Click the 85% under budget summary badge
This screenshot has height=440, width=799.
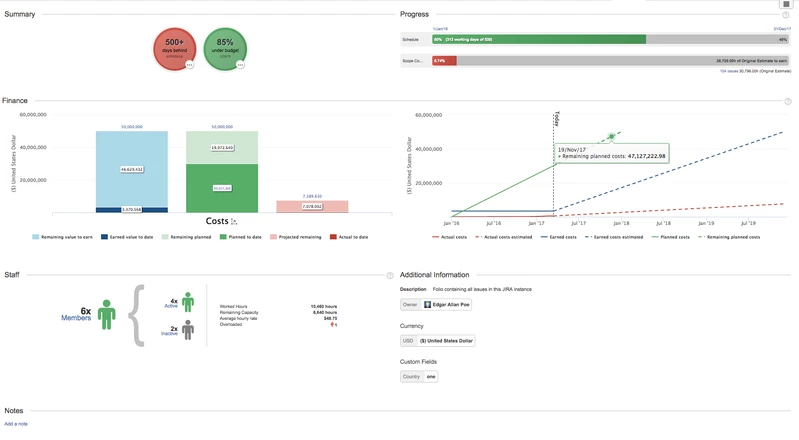point(225,49)
